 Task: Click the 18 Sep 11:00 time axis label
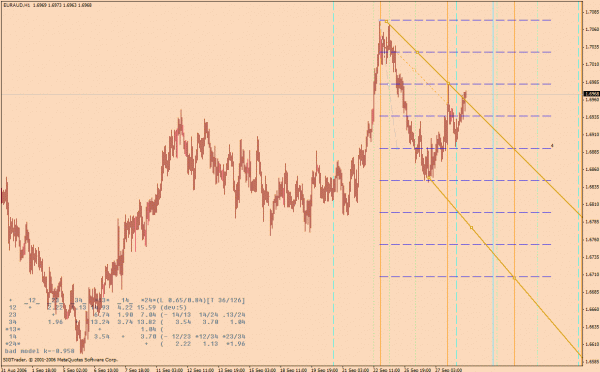tap(293, 370)
